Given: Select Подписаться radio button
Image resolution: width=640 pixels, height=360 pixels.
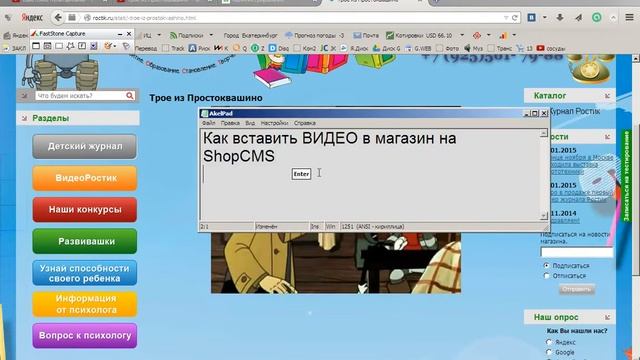Looking at the screenshot, I should click(547, 265).
